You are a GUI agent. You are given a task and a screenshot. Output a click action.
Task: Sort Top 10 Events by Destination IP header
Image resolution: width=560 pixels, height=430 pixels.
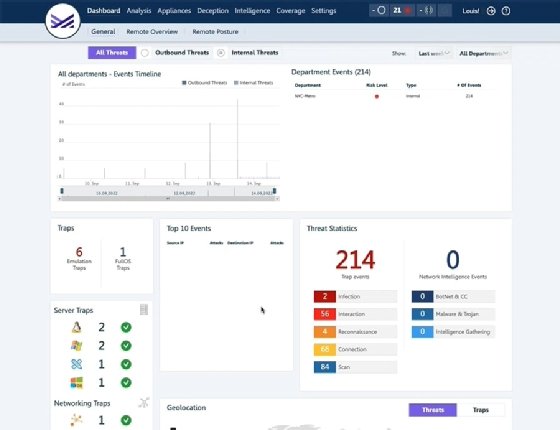(240, 243)
